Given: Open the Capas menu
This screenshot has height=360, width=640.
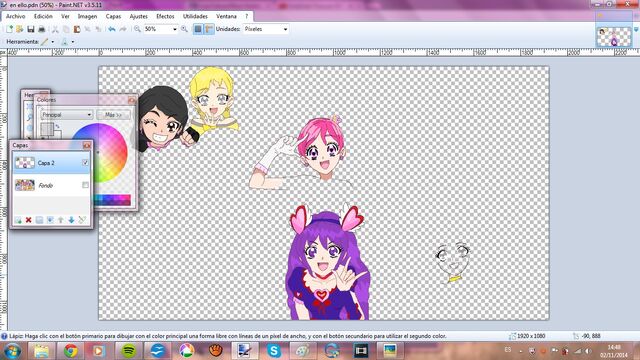Looking at the screenshot, I should [113, 16].
